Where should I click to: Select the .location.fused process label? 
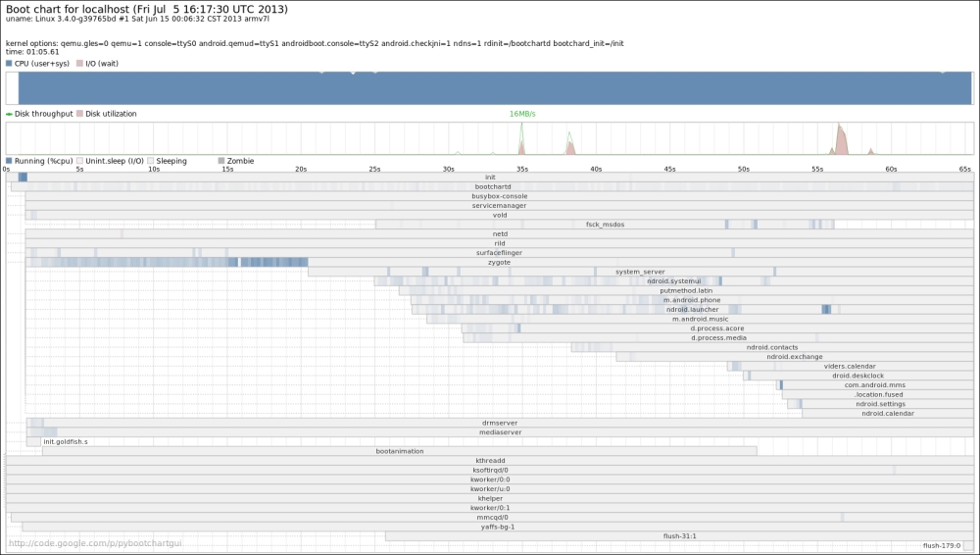878,394
